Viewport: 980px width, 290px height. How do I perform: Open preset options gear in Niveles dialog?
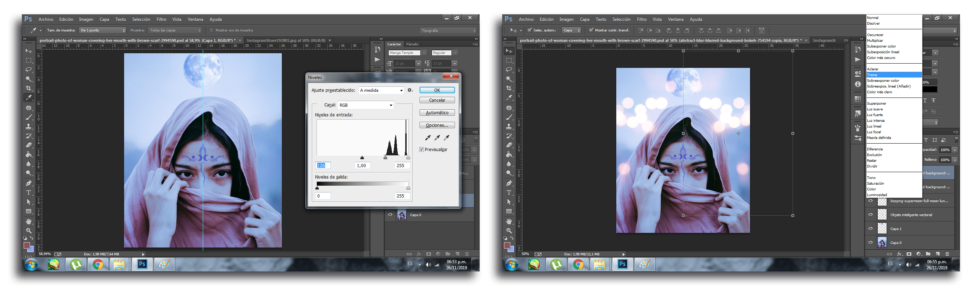(x=410, y=90)
